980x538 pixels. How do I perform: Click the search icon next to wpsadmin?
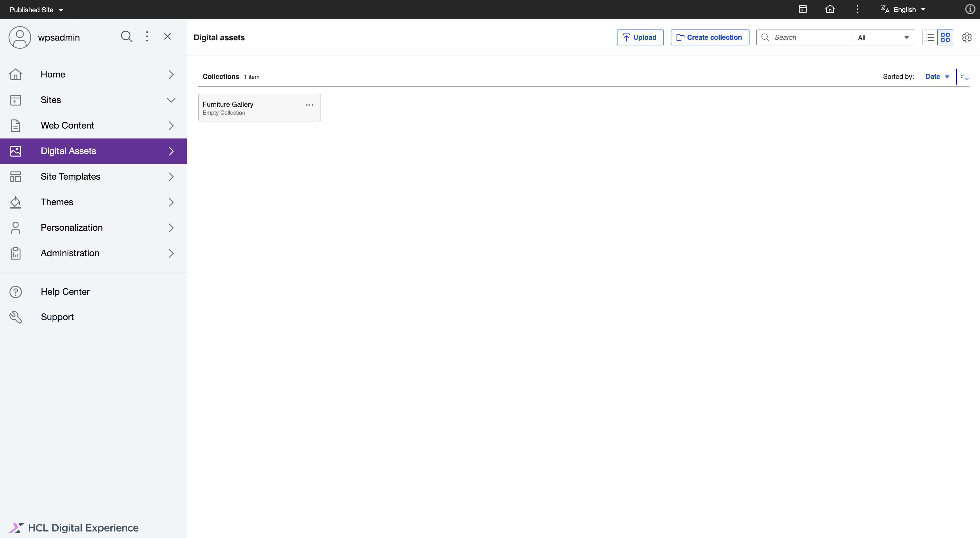tap(127, 37)
